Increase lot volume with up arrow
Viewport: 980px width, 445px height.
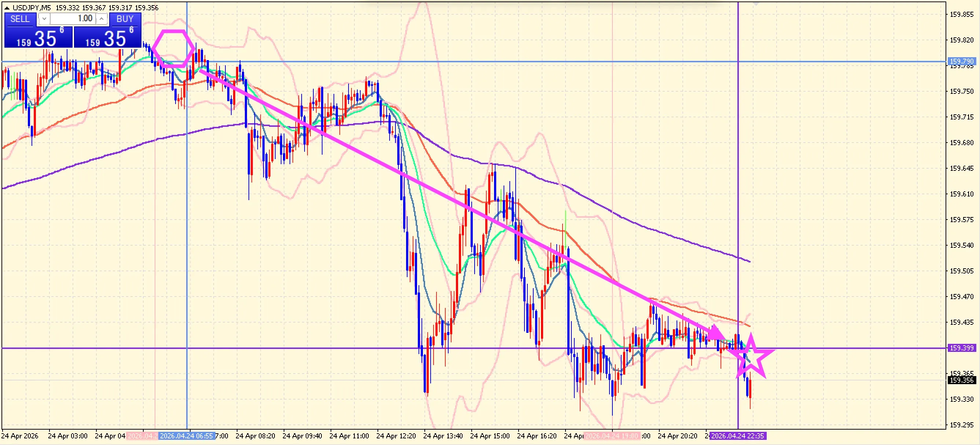[102, 19]
